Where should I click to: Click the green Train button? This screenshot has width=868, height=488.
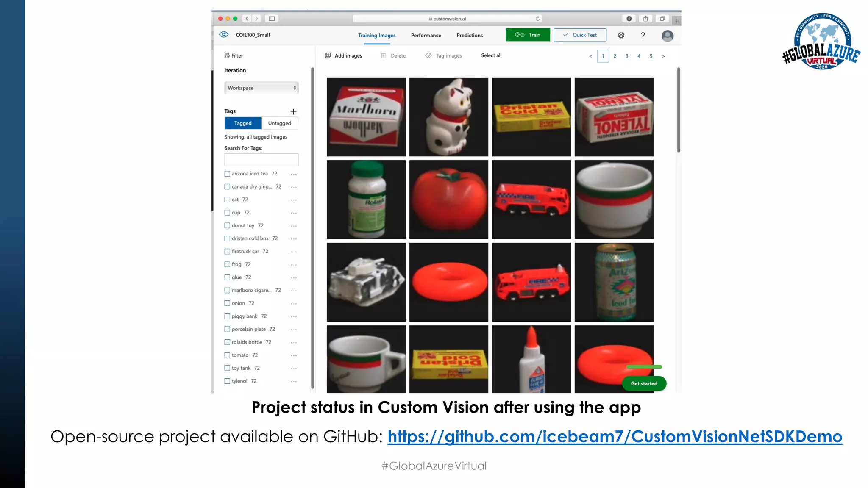point(528,35)
